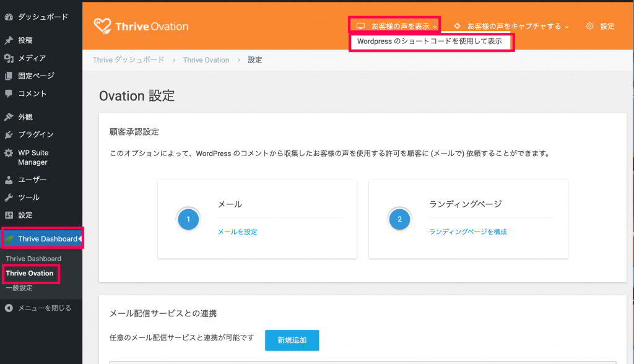This screenshot has height=364, width=634.
Task: Click the wrench icon beside ツール
Action: pyautogui.click(x=9, y=197)
